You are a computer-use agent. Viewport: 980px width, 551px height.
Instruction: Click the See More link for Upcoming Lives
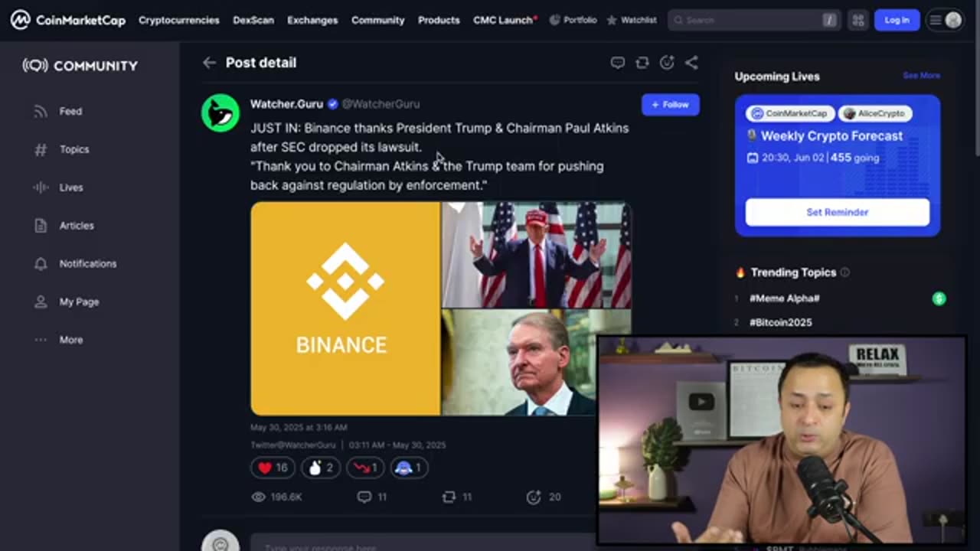coord(921,76)
